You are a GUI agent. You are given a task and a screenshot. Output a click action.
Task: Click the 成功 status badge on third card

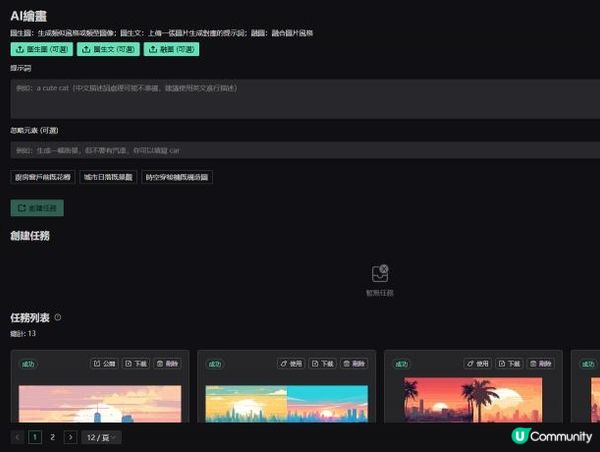point(401,364)
